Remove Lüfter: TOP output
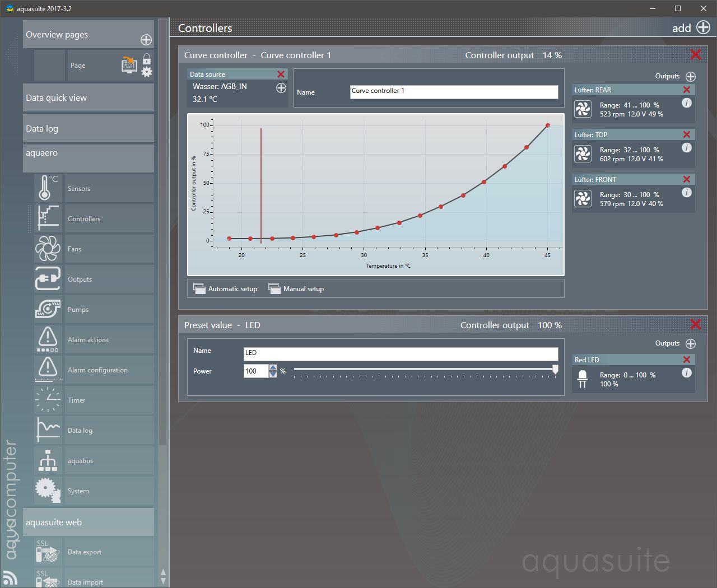 pos(687,134)
